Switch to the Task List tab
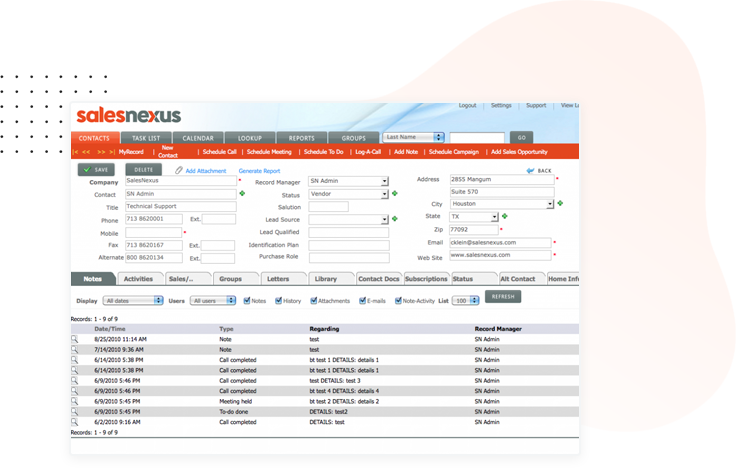 point(146,138)
